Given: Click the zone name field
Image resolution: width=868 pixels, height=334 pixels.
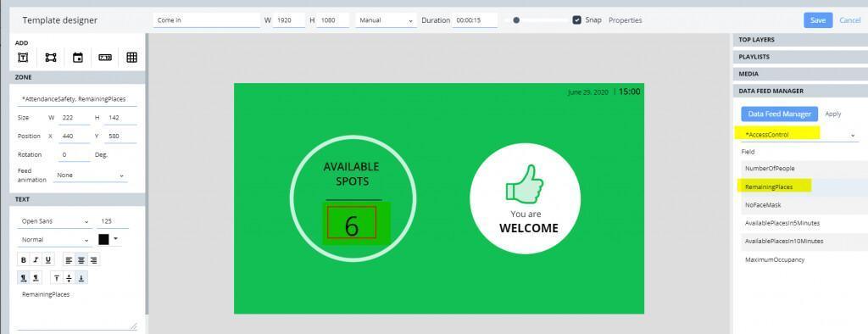Looking at the screenshot, I should [x=77, y=99].
